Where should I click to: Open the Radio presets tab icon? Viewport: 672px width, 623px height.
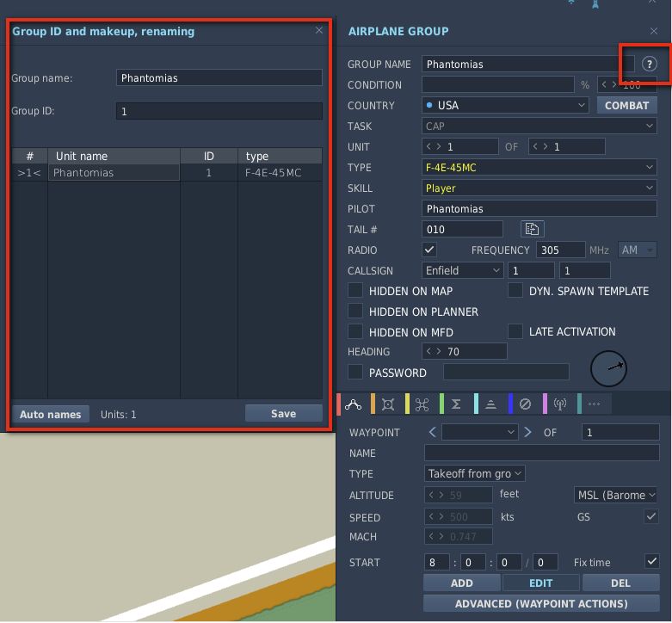[x=560, y=404]
